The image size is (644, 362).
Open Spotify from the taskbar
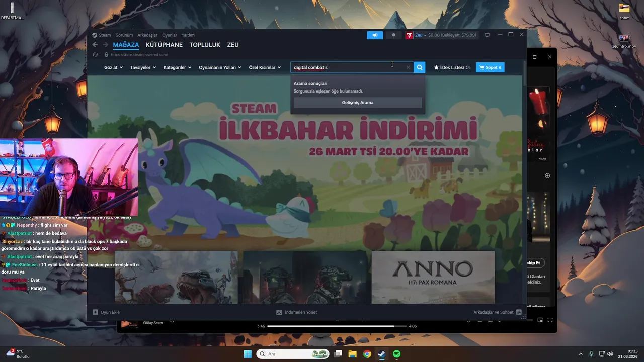tap(396, 354)
